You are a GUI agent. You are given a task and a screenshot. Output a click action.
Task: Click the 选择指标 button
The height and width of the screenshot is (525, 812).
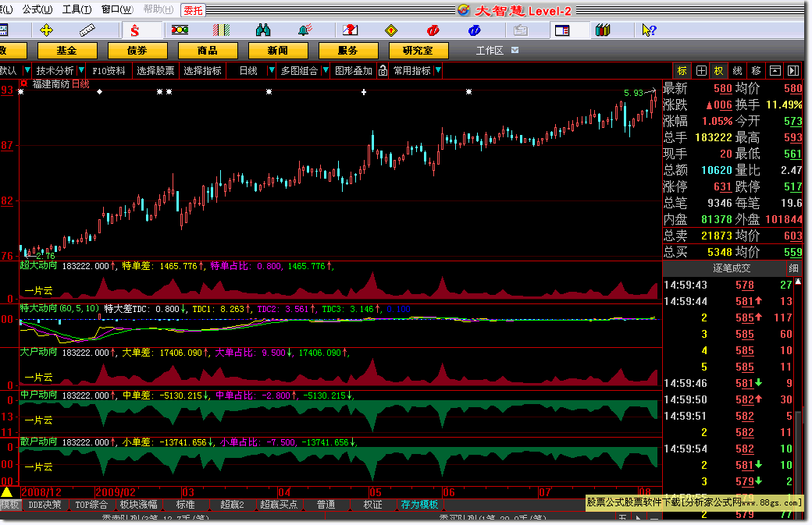(202, 70)
